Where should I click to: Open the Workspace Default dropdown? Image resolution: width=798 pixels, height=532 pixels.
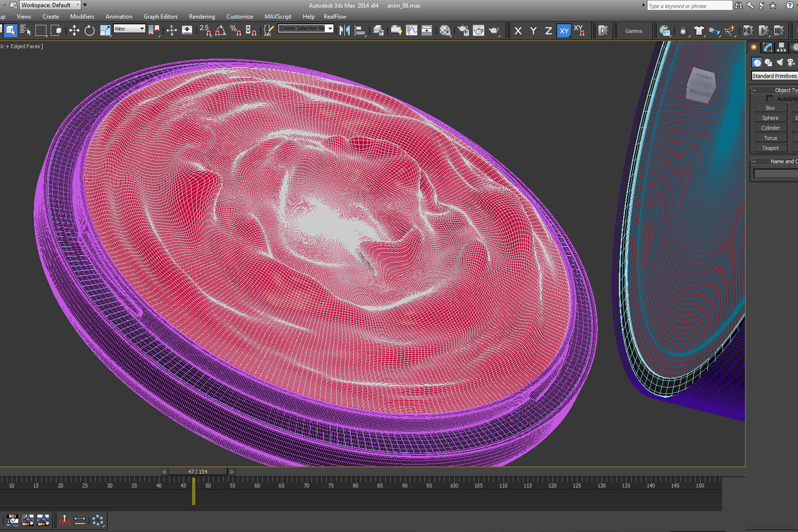50,5
